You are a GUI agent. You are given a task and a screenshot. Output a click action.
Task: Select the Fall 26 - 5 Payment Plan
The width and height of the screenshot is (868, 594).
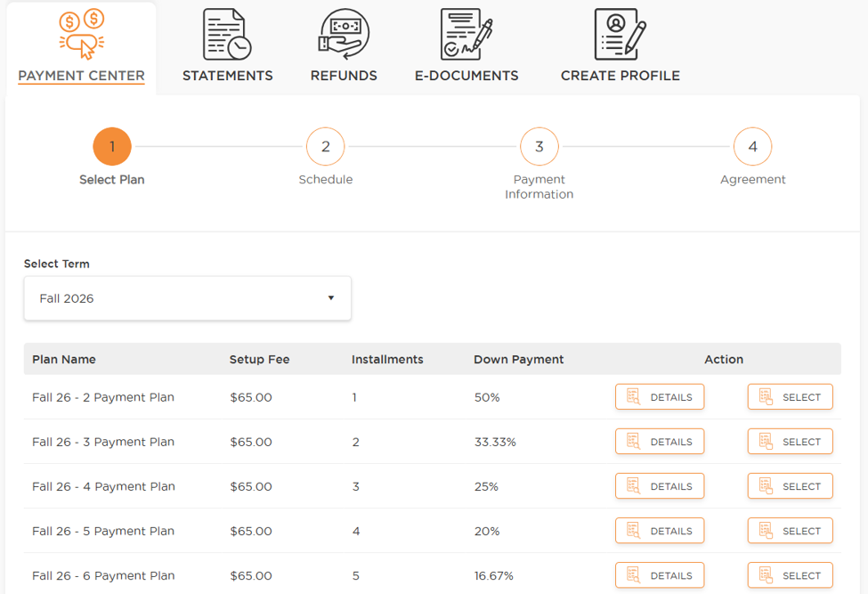pos(791,531)
